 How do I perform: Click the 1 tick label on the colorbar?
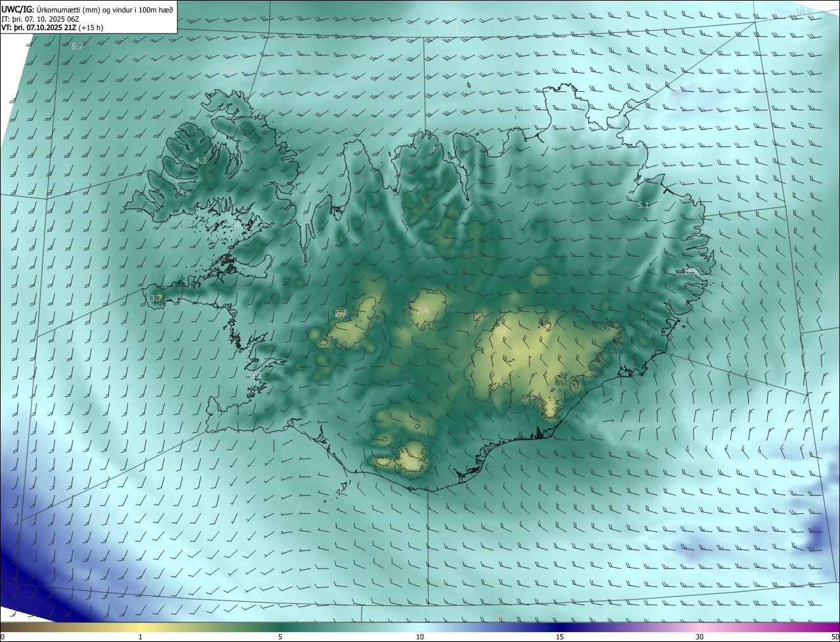[x=140, y=637]
